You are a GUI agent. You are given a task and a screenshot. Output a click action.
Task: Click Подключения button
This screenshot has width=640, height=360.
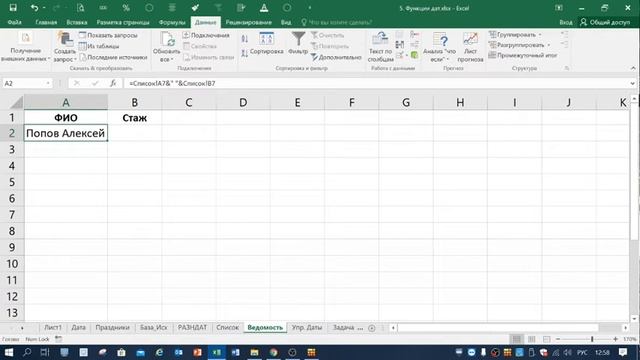point(206,36)
